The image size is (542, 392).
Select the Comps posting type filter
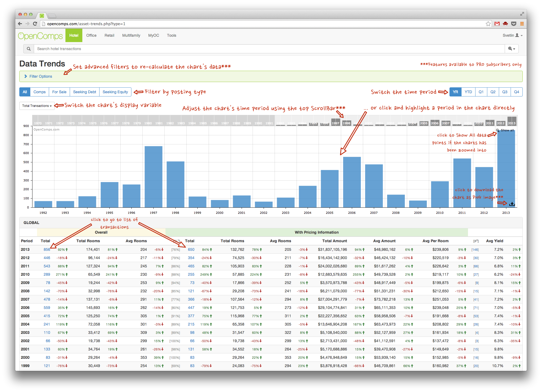pyautogui.click(x=39, y=92)
